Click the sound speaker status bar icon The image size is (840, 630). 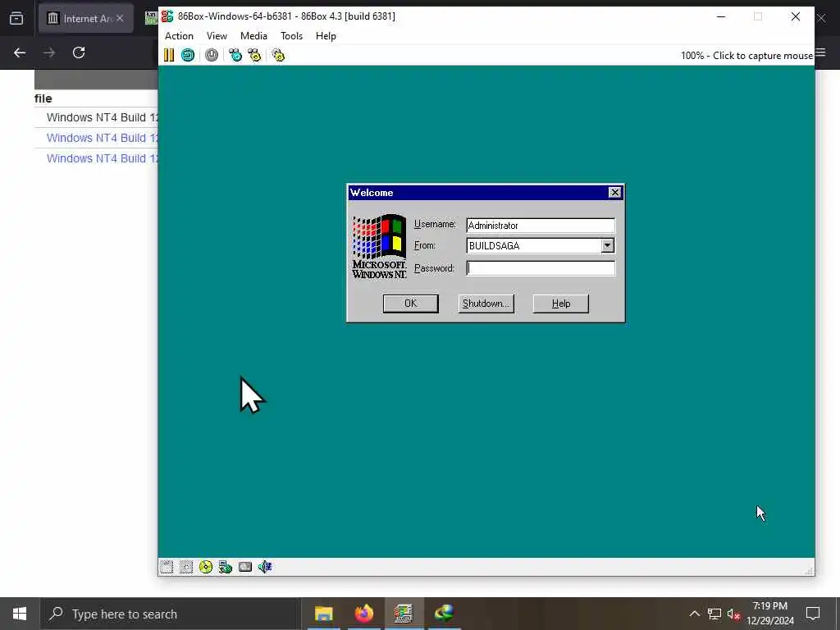click(265, 567)
